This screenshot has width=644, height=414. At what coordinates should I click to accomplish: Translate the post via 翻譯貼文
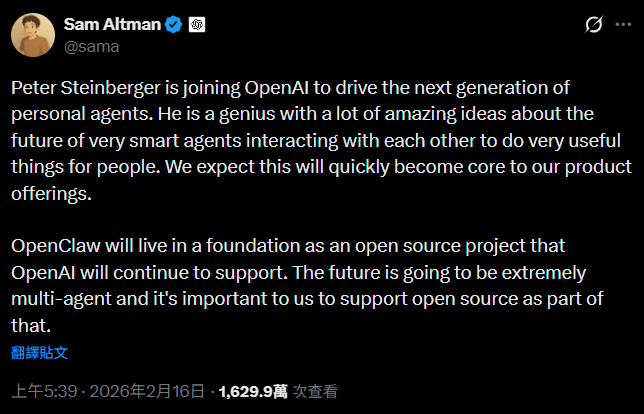(x=40, y=352)
